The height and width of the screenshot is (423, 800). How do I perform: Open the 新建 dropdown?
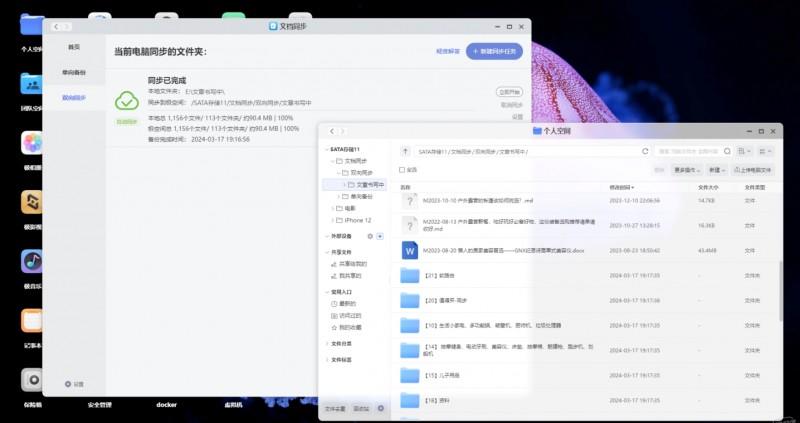pos(717,170)
